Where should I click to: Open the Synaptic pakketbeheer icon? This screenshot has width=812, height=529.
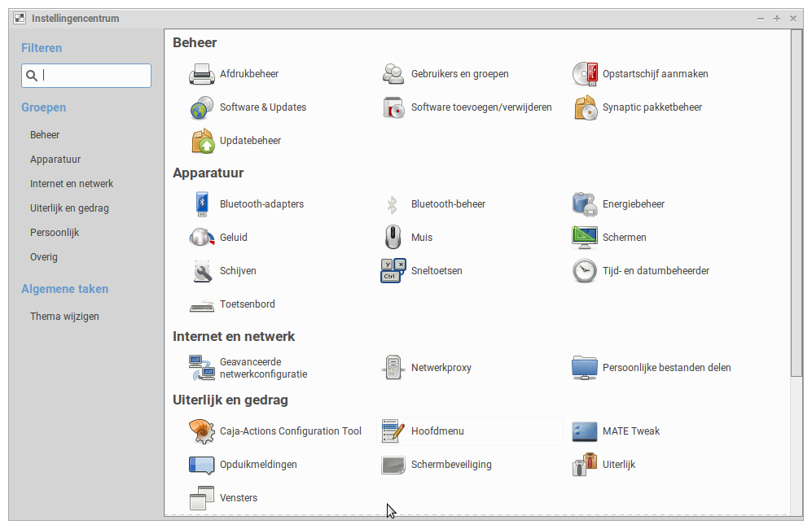[585, 107]
